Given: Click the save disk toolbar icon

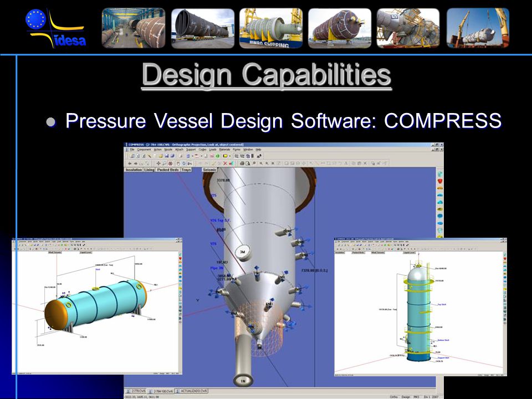Looking at the screenshot, I should pyautogui.click(x=167, y=156).
